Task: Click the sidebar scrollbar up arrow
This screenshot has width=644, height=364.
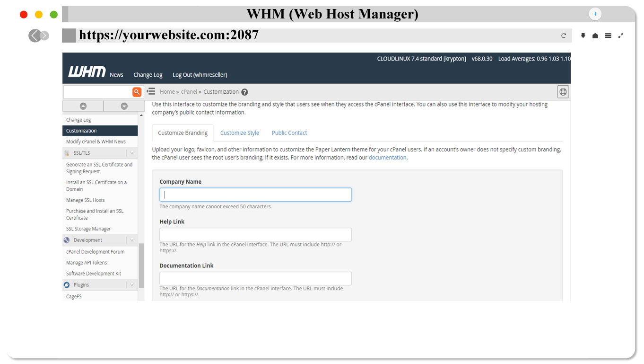Action: [x=141, y=116]
